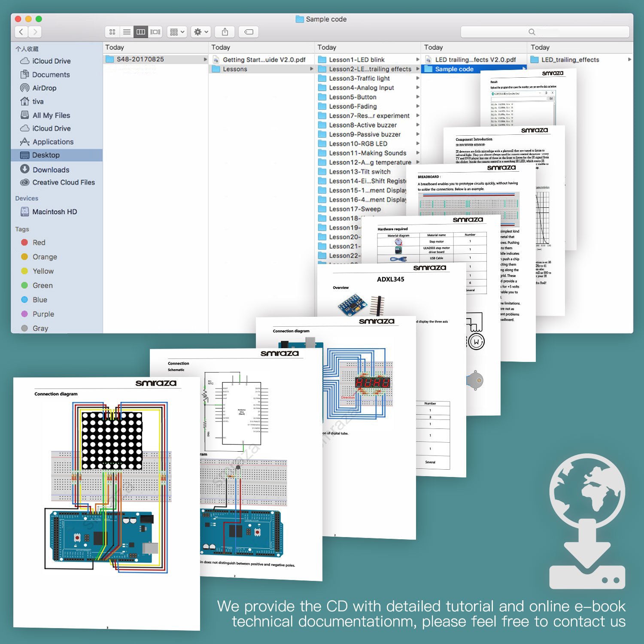Select Lesson7-Res...r experiment folder
This screenshot has width=644, height=644.
364,116
